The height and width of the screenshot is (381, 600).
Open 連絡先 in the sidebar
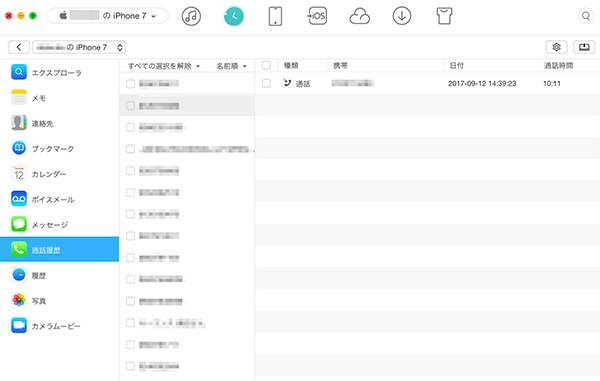[59, 123]
